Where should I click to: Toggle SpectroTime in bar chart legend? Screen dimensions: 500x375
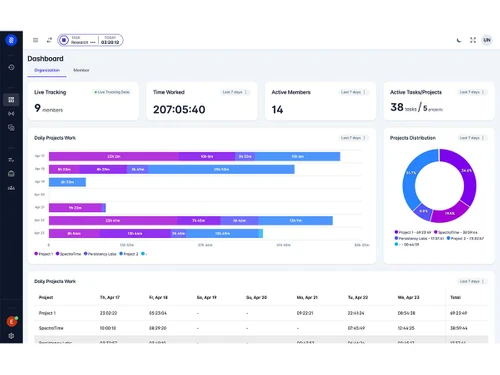[68, 254]
